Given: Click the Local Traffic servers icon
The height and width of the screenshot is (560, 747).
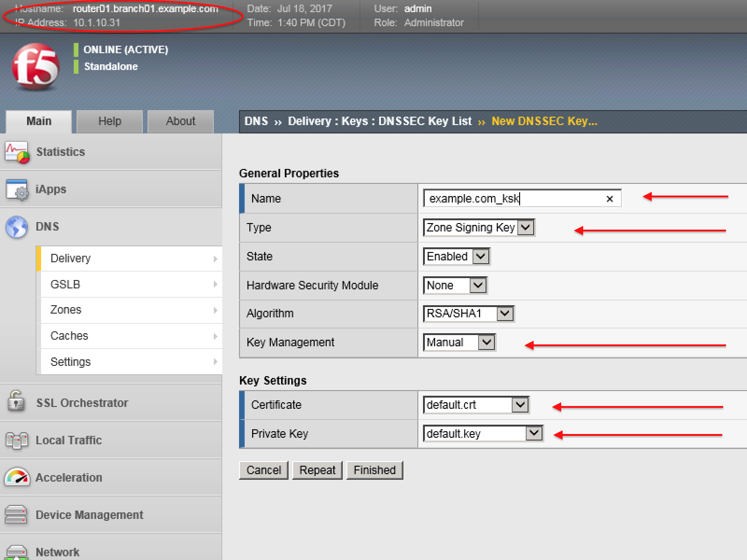Looking at the screenshot, I should 17,441.
